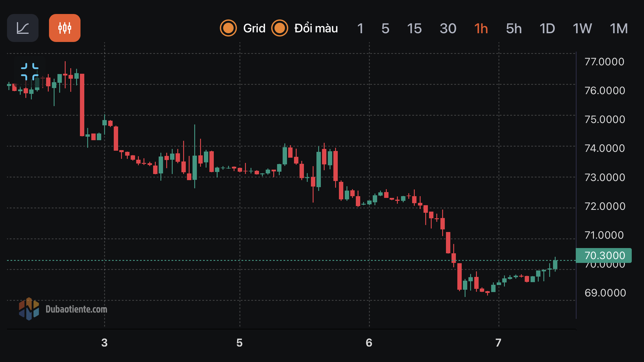
Task: Select the 15 minute timeframe
Action: click(x=414, y=28)
